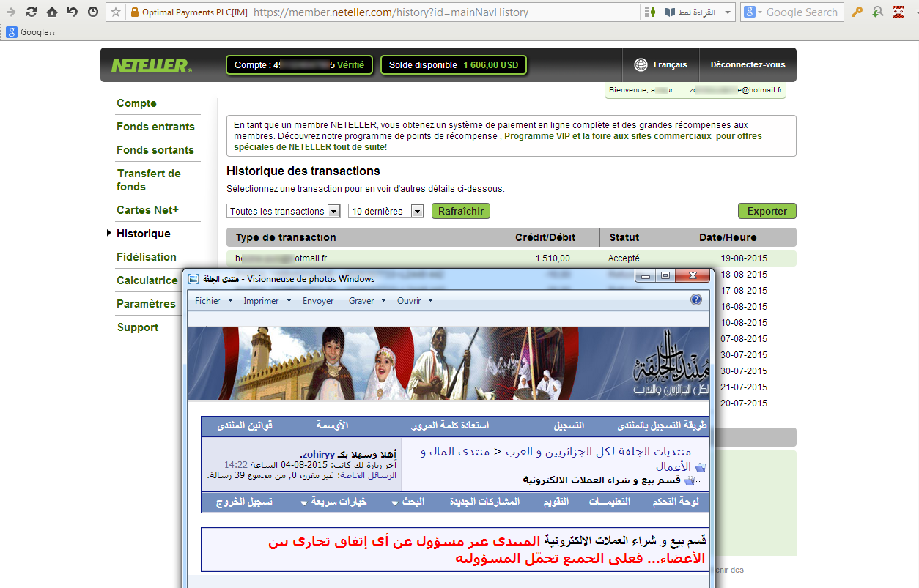Click the photo viewer title bar icon
This screenshot has height=588, width=919.
coord(193,278)
